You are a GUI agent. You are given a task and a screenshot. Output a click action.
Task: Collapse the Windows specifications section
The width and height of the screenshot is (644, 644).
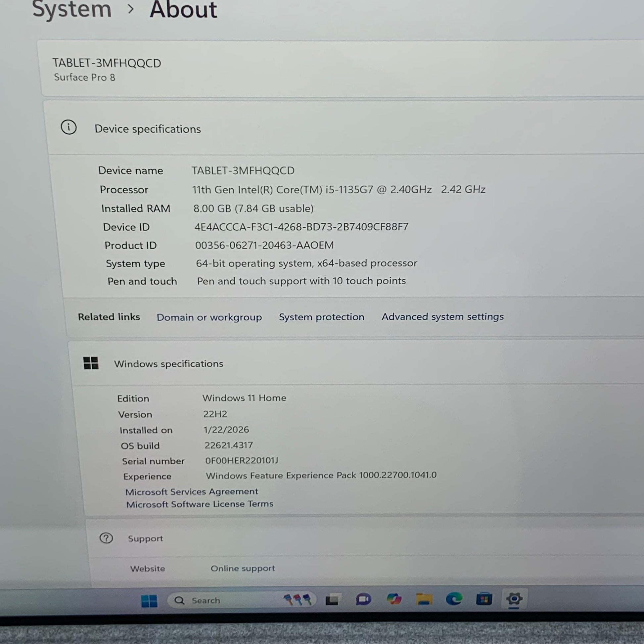pos(169,364)
